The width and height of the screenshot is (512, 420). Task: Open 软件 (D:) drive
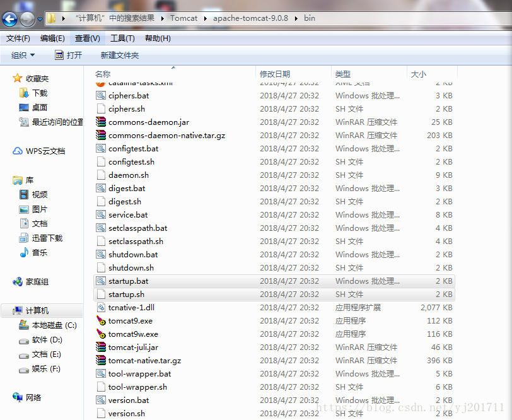tap(40, 340)
